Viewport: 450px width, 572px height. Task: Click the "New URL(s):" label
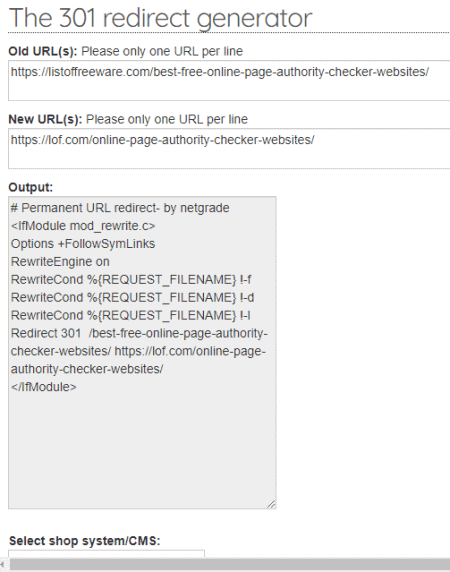coord(46,119)
